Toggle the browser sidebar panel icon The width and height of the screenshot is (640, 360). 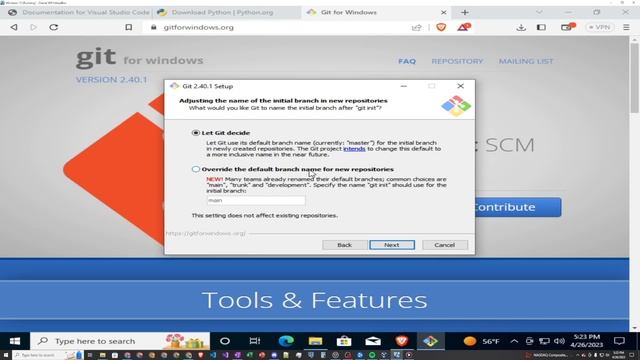pyautogui.click(x=541, y=27)
